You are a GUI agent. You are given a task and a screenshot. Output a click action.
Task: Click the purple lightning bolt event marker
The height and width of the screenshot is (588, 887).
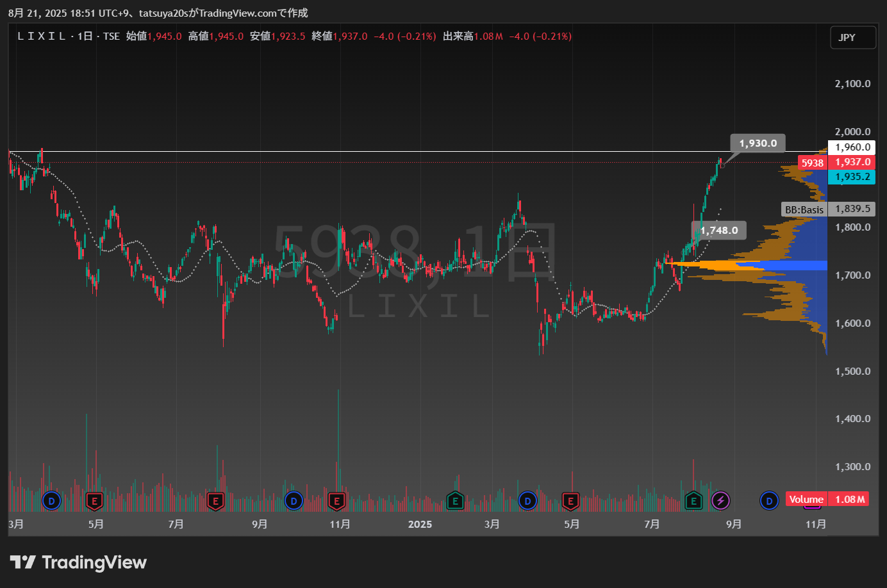(721, 501)
